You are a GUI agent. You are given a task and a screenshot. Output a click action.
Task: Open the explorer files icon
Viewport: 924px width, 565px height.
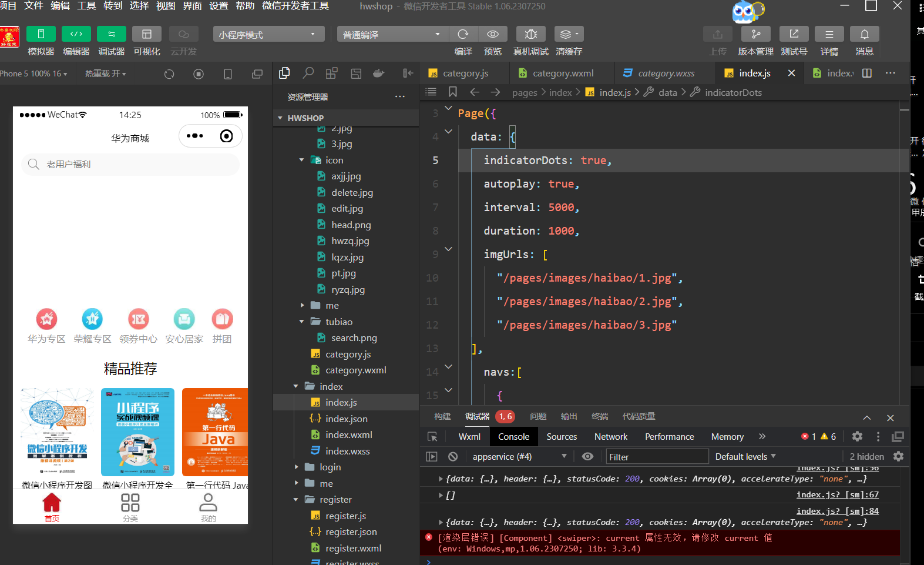(285, 73)
